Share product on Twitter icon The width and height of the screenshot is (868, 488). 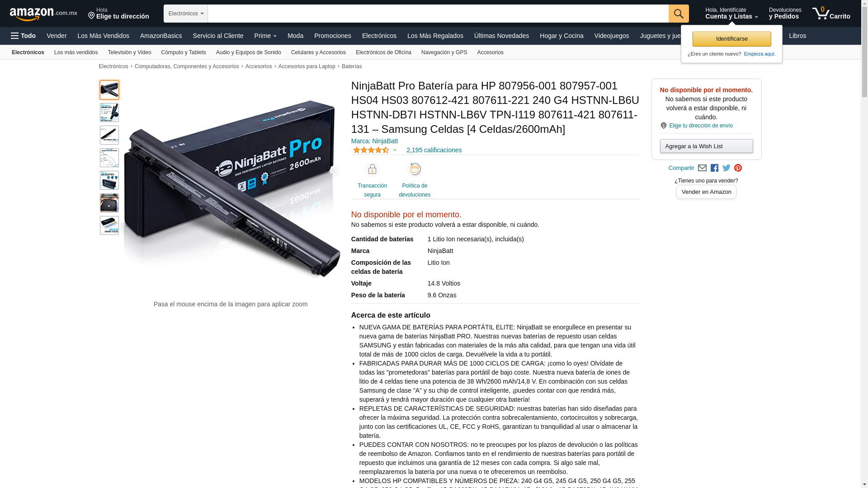click(x=726, y=168)
